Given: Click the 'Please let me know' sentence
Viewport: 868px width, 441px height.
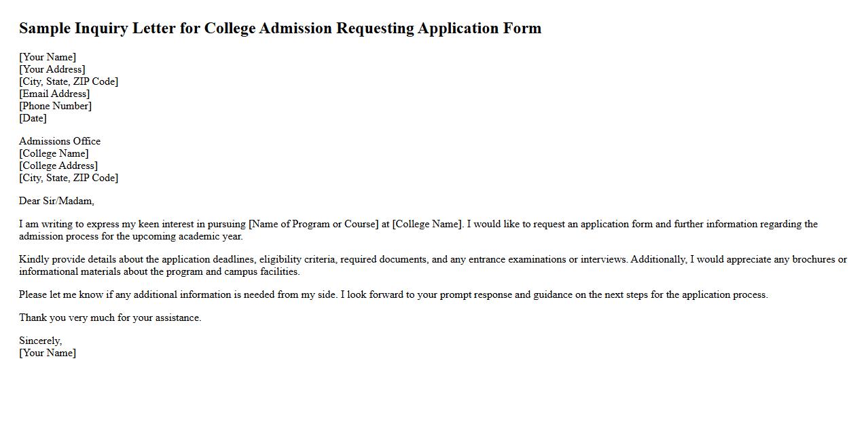Looking at the screenshot, I should [x=178, y=294].
